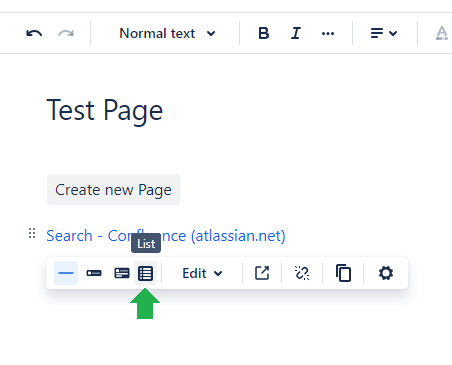452x365 pixels.
Task: Open more formatting options menu
Action: pos(328,33)
